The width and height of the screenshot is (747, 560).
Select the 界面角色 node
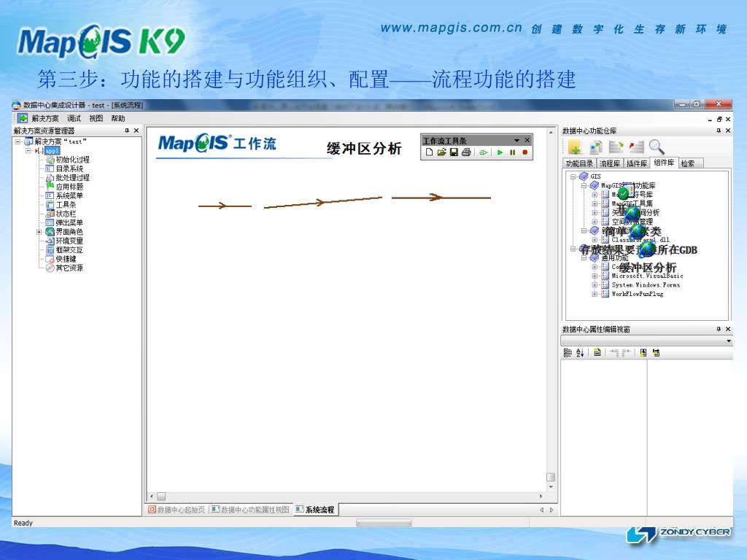69,232
